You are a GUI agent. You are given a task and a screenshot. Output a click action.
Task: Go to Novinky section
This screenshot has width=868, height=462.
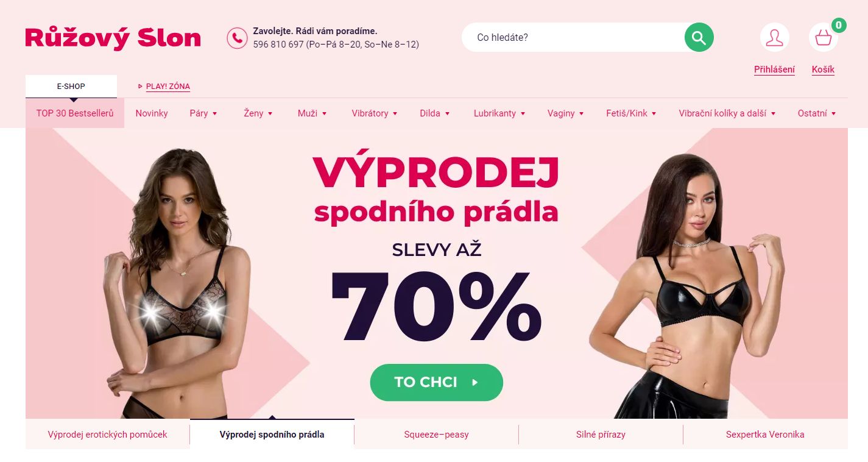[152, 113]
